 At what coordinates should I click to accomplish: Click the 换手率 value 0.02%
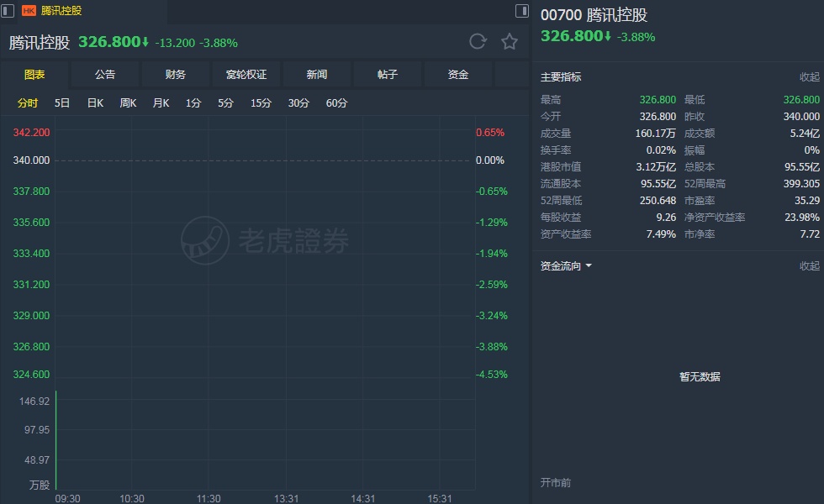pos(661,150)
